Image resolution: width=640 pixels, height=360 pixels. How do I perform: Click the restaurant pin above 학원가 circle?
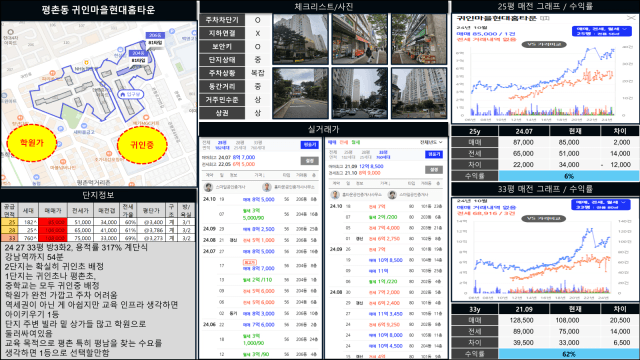(20, 118)
